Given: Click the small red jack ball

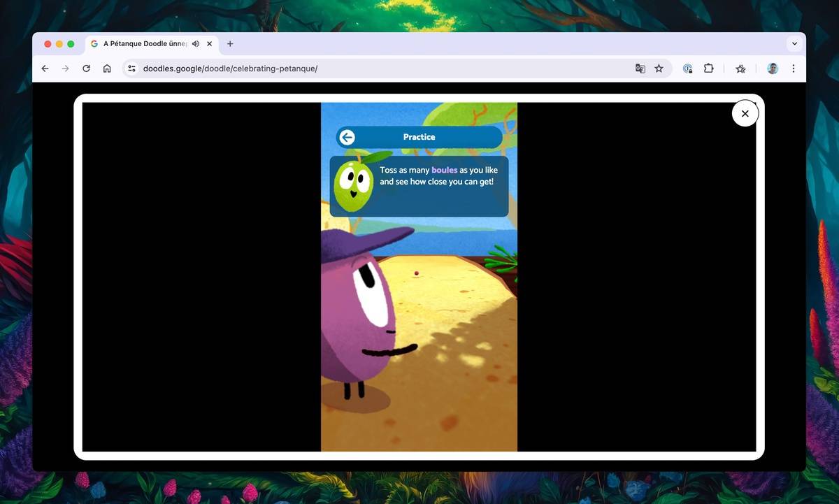Looking at the screenshot, I should point(417,273).
